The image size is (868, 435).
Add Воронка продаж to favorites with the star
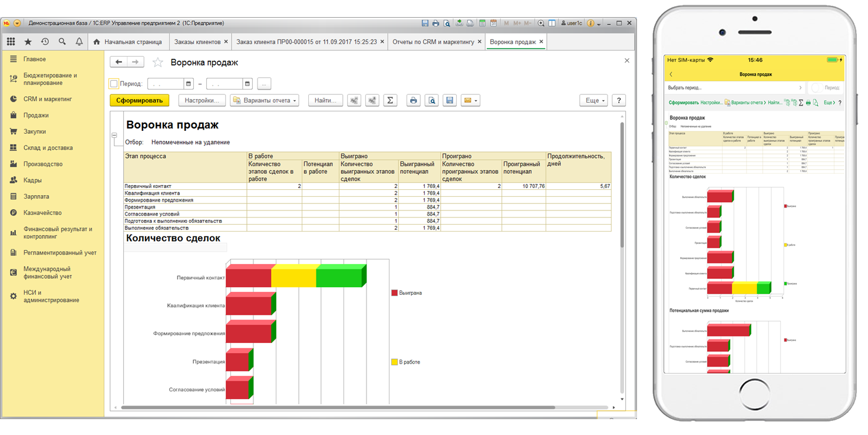click(157, 62)
